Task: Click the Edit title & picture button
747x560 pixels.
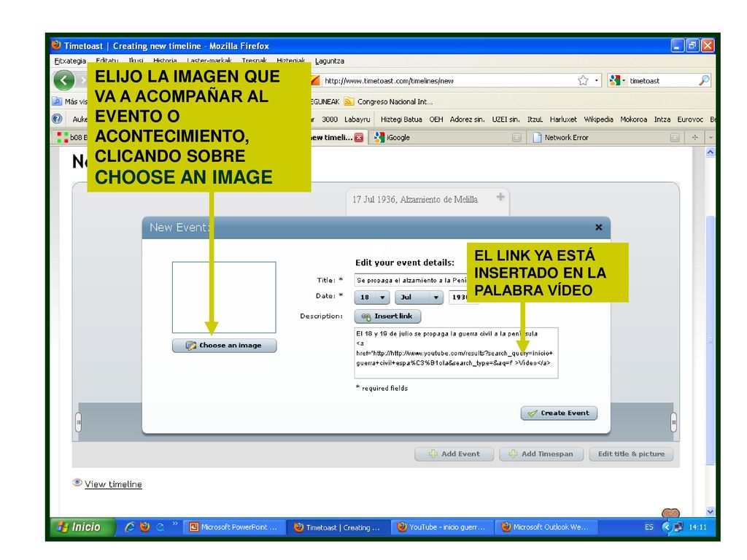Action: [x=631, y=454]
